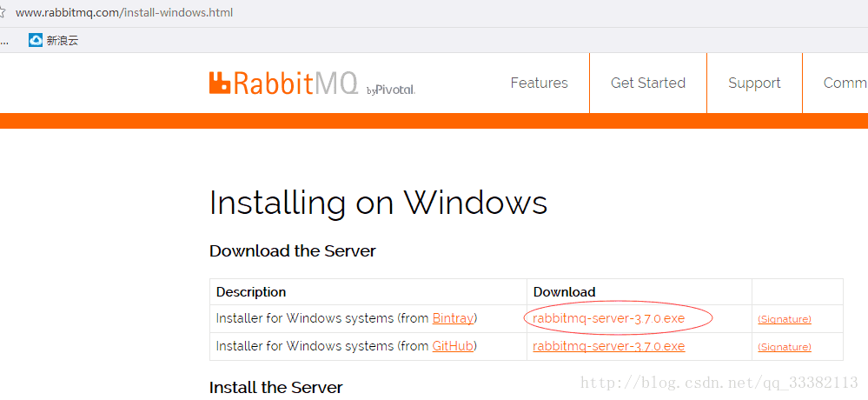The height and width of the screenshot is (400, 868).
Task: Open the GitHub link
Action: 453,346
